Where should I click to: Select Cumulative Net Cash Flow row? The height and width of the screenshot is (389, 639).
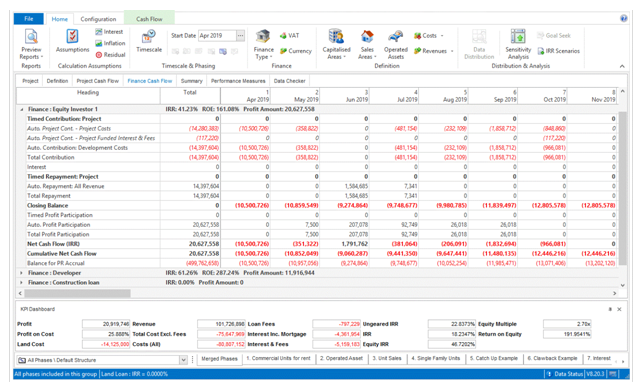tap(318, 254)
